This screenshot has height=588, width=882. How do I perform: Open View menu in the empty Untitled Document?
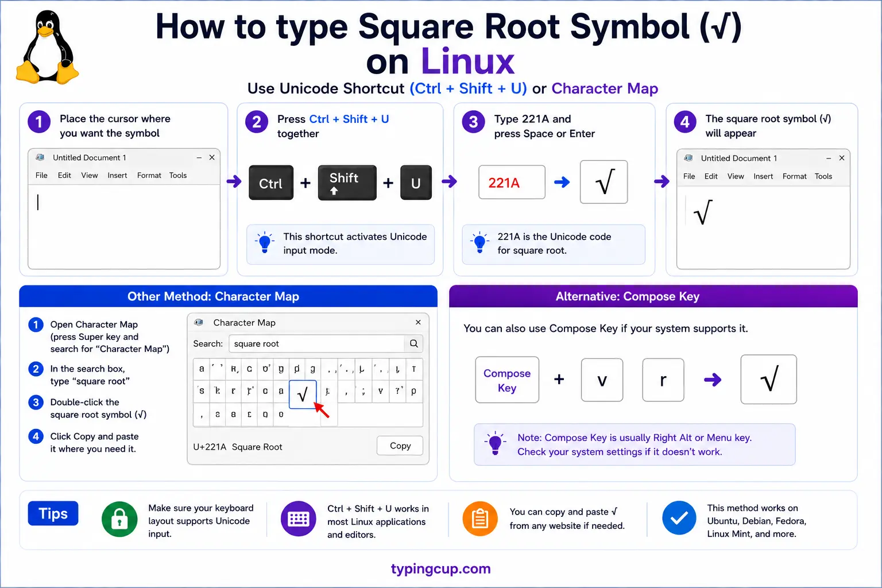coord(90,175)
